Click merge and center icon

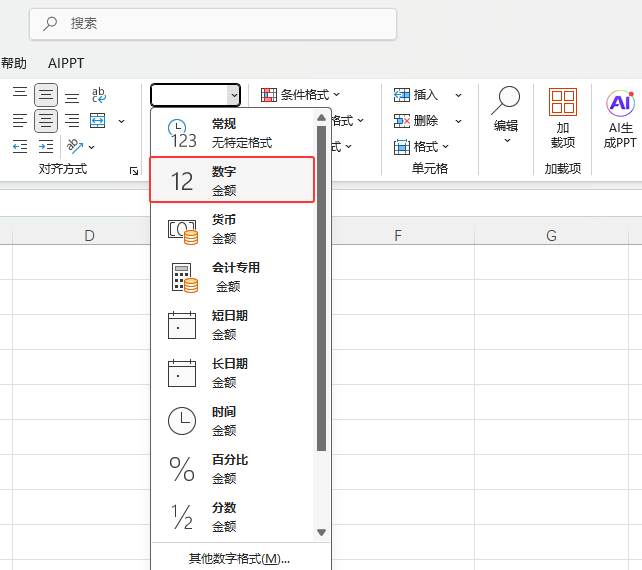click(97, 121)
